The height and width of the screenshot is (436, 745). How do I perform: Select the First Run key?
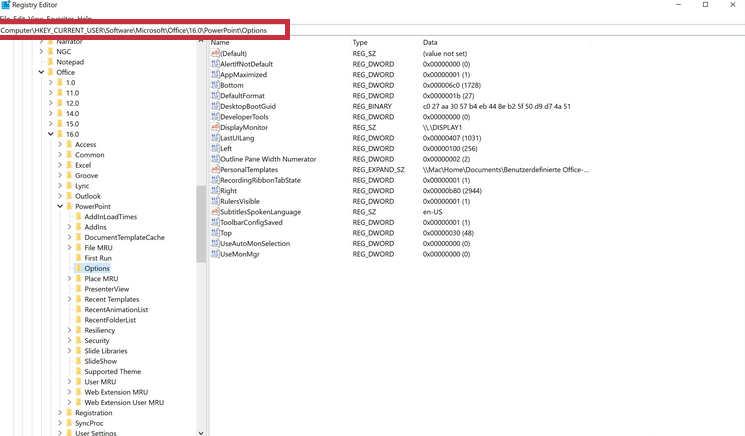click(x=98, y=258)
